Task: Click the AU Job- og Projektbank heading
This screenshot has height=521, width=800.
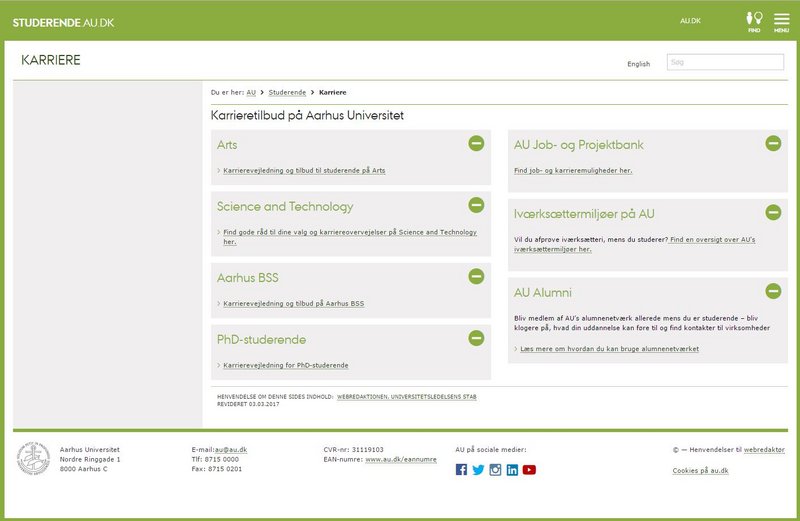Action: pos(579,145)
